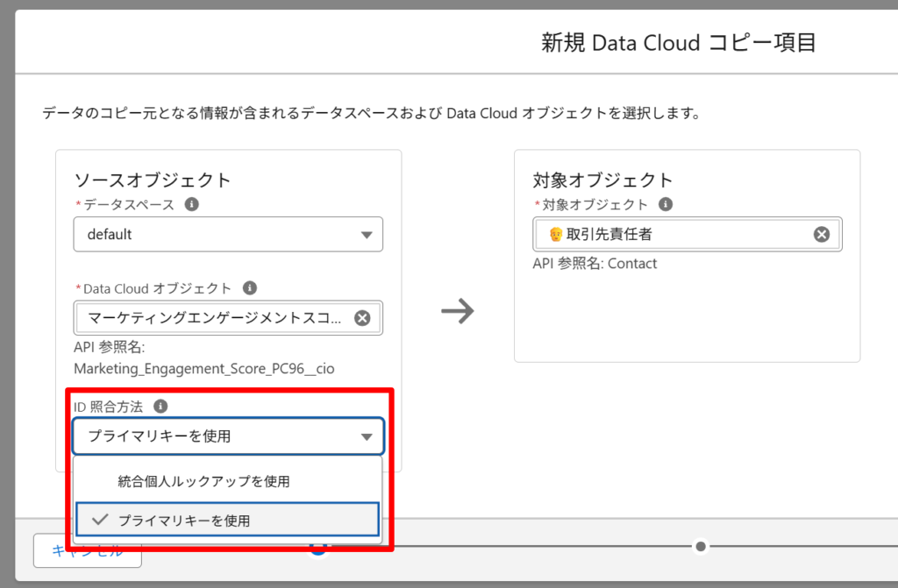The height and width of the screenshot is (588, 898).
Task: Clear the 取引先責任者 target object
Action: [822, 234]
